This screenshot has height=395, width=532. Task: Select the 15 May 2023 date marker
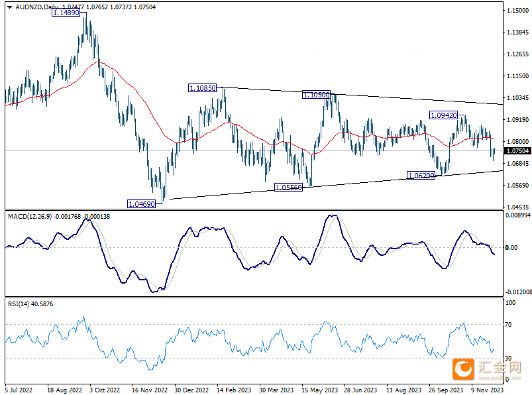(x=319, y=390)
